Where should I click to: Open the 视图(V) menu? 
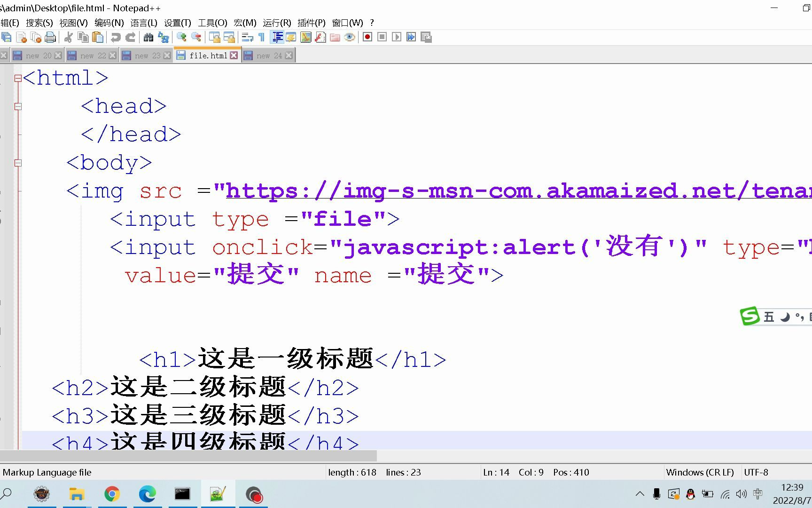pos(73,23)
